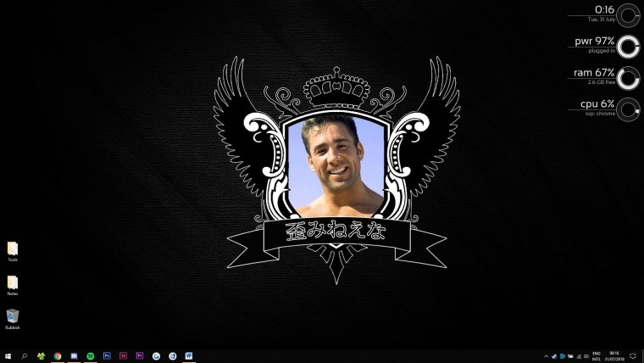Open the volume control in system tray

(x=585, y=356)
